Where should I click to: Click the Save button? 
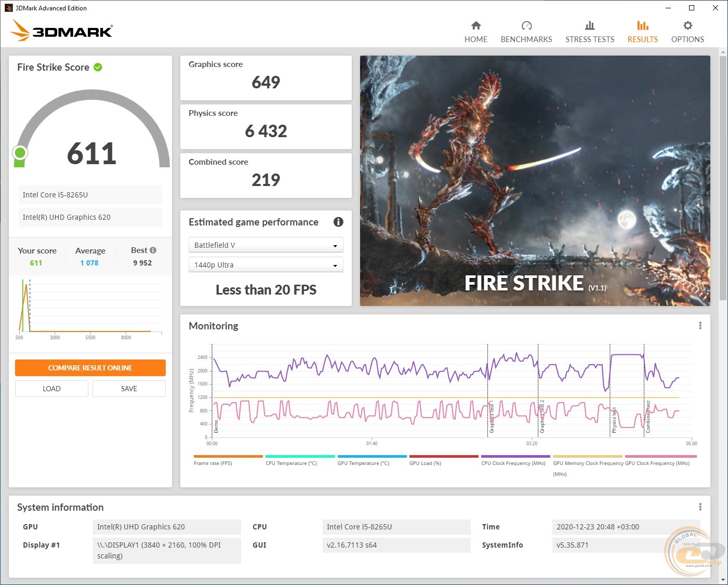(x=129, y=389)
